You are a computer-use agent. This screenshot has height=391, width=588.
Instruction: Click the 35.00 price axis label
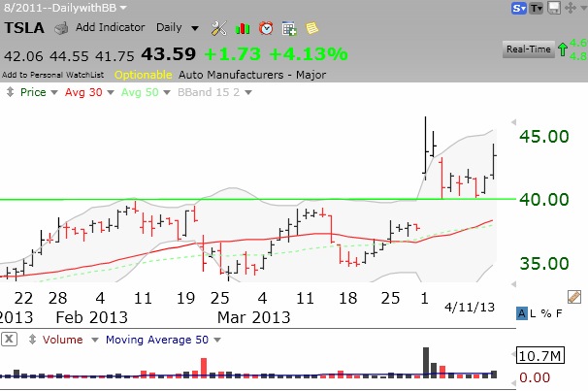[544, 264]
